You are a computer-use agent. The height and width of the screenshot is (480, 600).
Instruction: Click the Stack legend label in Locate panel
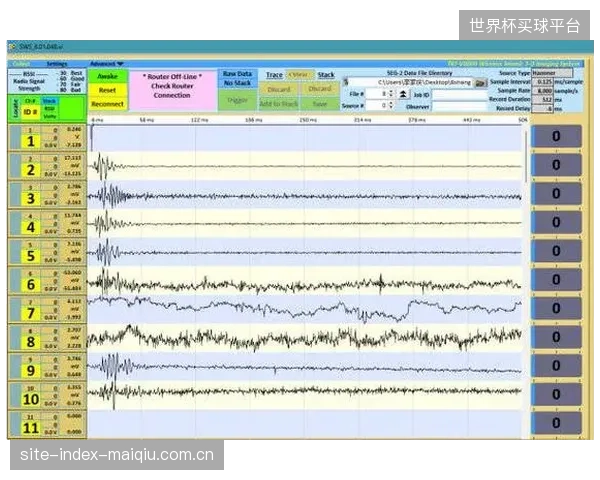pyautogui.click(x=50, y=101)
